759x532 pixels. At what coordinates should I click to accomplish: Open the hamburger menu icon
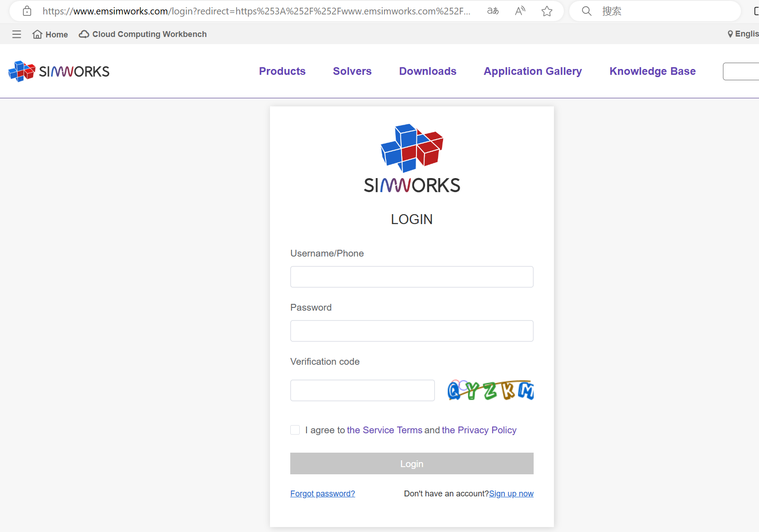pos(17,34)
